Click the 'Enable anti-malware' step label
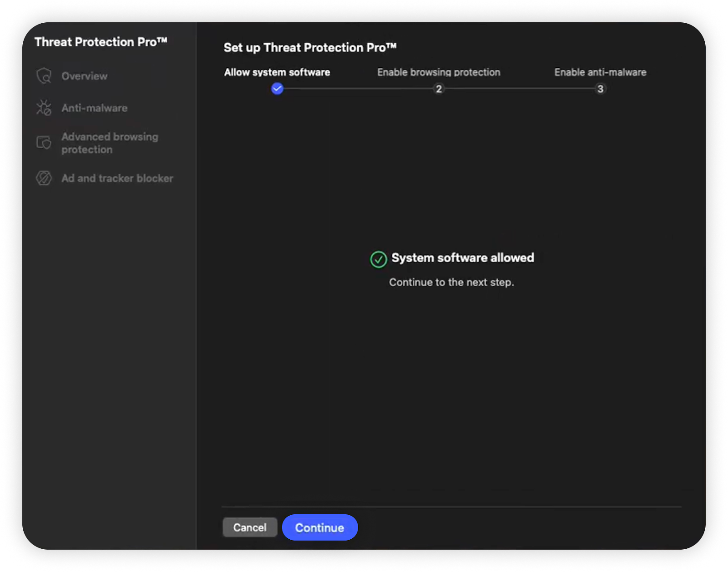 (x=600, y=72)
